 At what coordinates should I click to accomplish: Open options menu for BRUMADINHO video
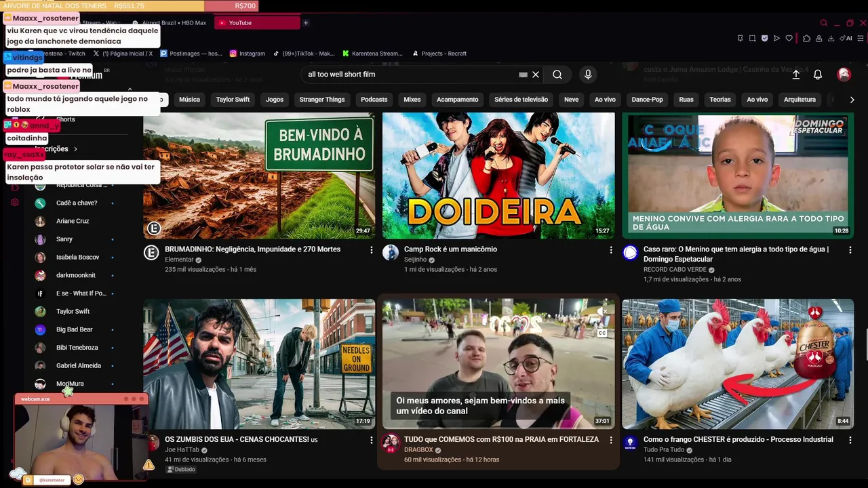coord(371,250)
